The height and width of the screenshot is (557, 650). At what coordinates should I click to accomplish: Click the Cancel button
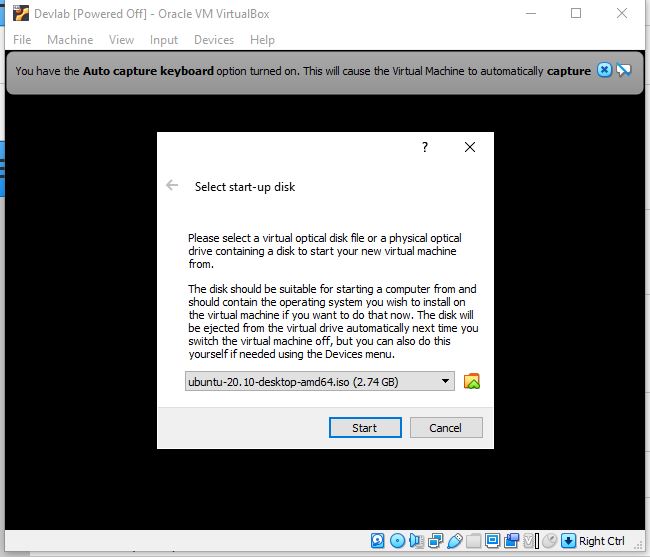pos(446,427)
